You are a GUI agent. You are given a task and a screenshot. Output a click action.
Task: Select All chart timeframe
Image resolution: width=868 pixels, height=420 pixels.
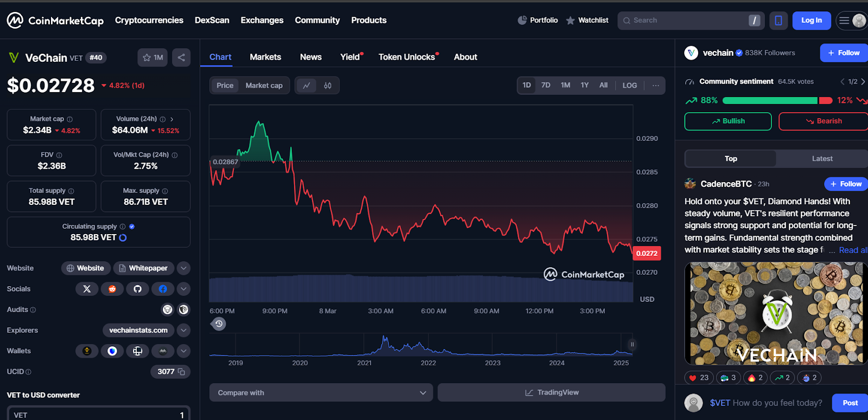click(x=603, y=85)
